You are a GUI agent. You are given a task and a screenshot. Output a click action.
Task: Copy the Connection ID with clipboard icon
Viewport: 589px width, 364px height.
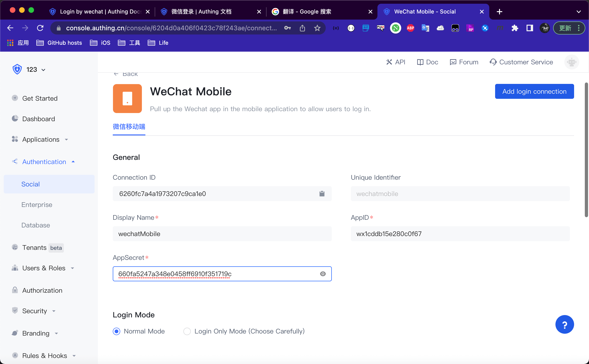click(322, 194)
